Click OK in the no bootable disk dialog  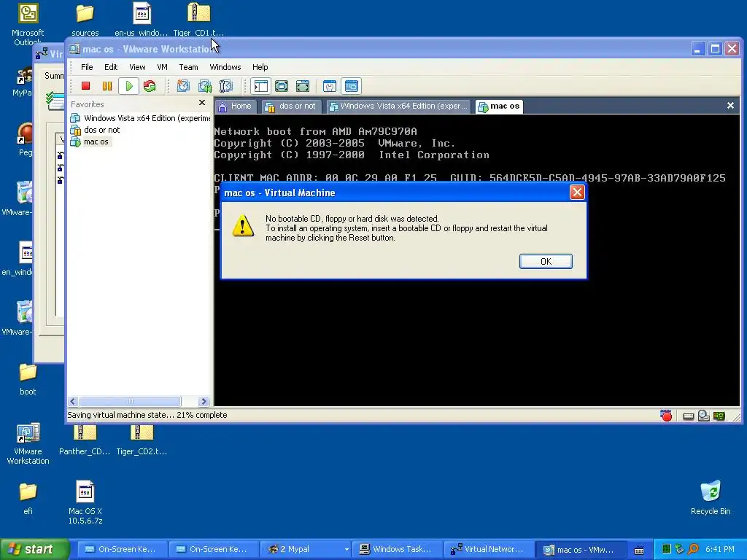coord(546,262)
